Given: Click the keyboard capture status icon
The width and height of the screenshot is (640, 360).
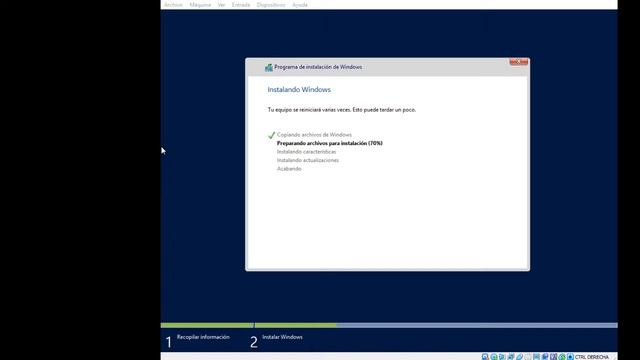Looking at the screenshot, I should click(x=570, y=357).
